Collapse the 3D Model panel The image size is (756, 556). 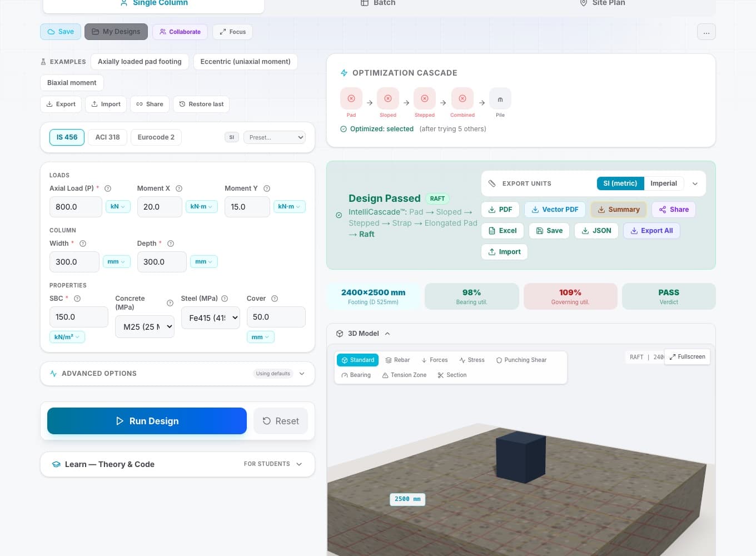pyautogui.click(x=363, y=334)
